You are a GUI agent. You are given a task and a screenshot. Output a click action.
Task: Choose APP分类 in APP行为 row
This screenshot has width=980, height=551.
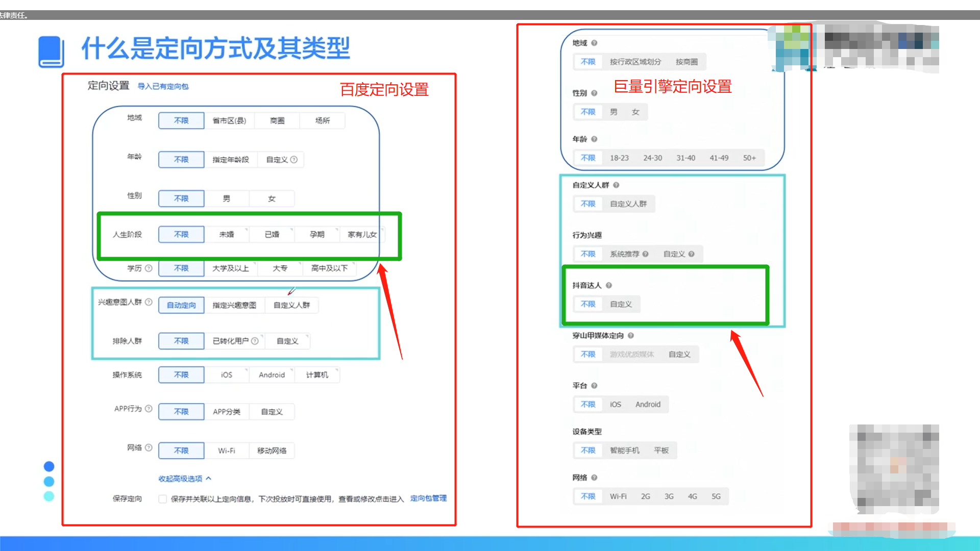click(x=227, y=412)
